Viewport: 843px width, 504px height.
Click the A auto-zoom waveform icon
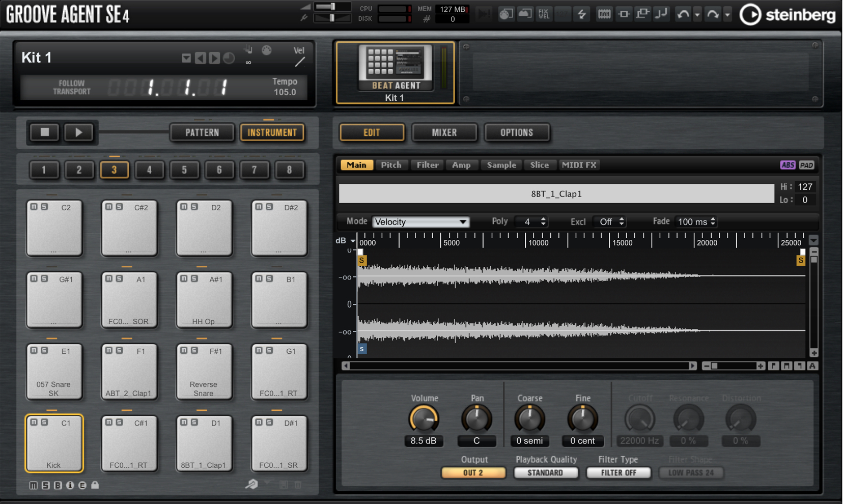coord(812,366)
